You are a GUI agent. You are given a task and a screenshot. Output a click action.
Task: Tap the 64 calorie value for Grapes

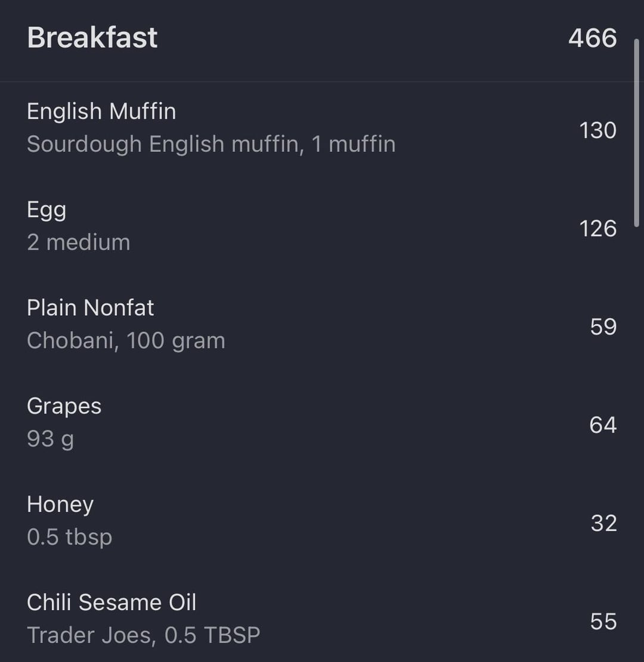click(603, 425)
